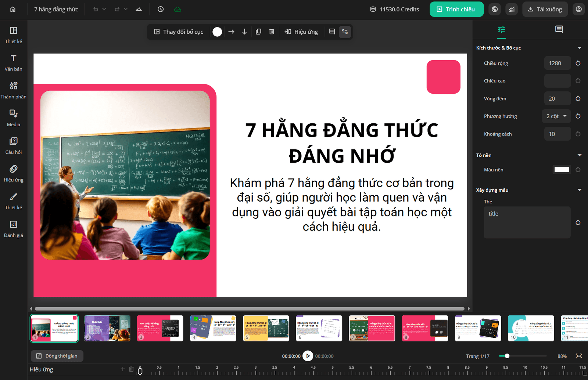Open the Văn bản text panel

(14, 63)
